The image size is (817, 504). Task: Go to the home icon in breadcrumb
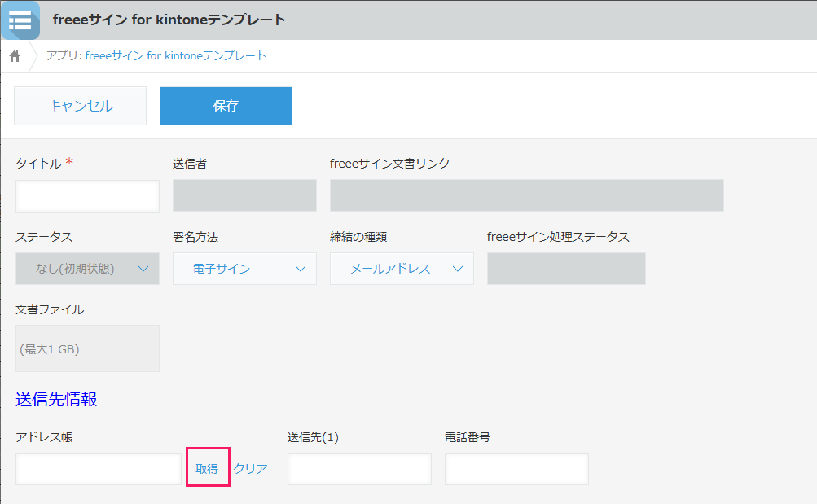point(15,56)
